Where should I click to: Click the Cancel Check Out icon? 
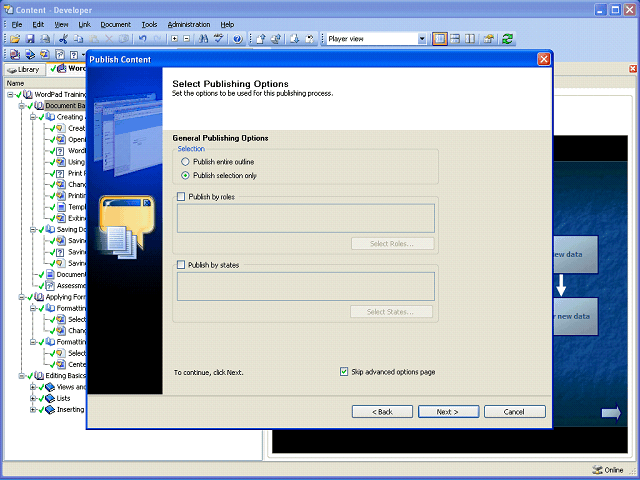[310, 39]
